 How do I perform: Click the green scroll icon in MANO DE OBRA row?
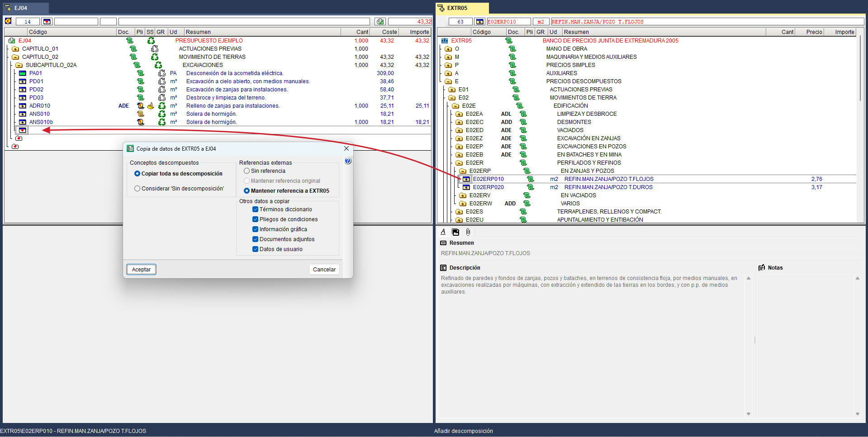[x=512, y=49]
